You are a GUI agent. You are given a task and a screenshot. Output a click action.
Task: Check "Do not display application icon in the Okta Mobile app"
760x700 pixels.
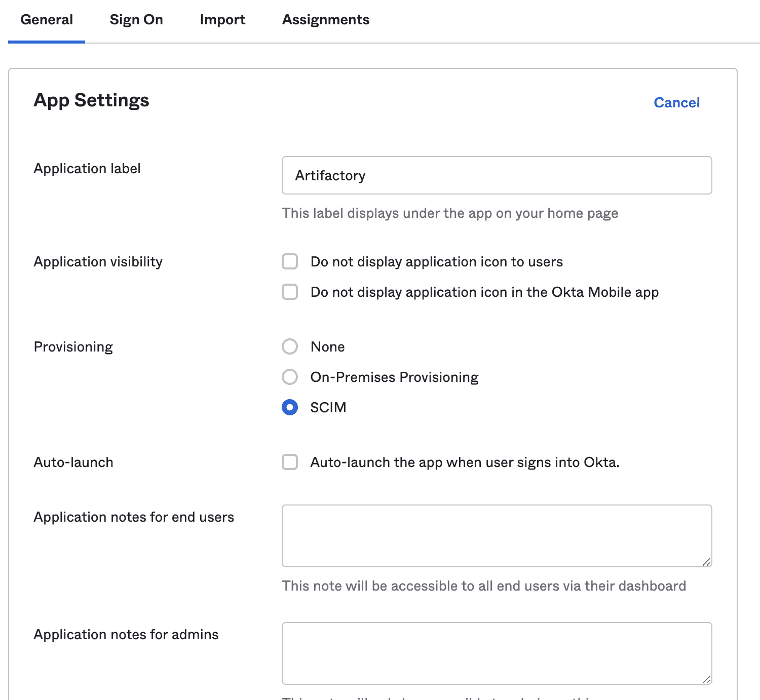pos(289,292)
